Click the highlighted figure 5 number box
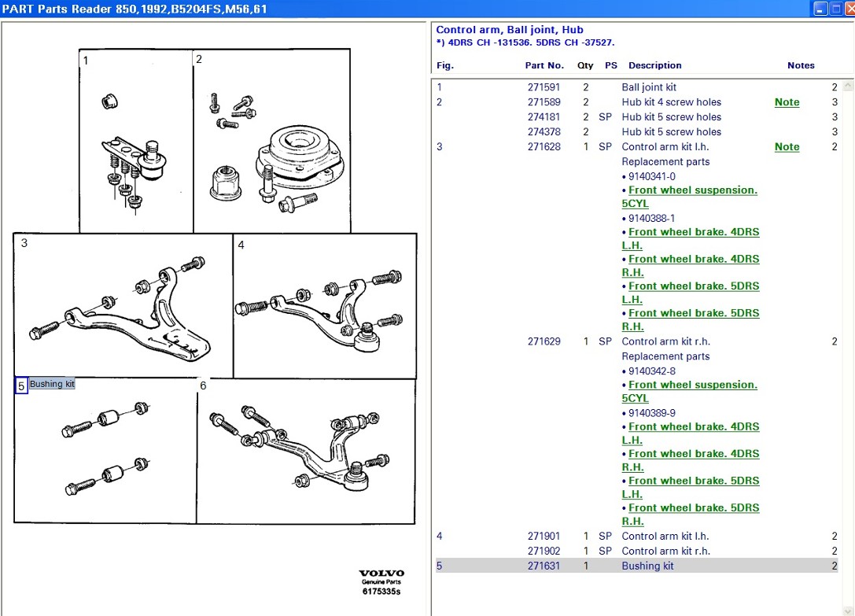 [x=22, y=385]
